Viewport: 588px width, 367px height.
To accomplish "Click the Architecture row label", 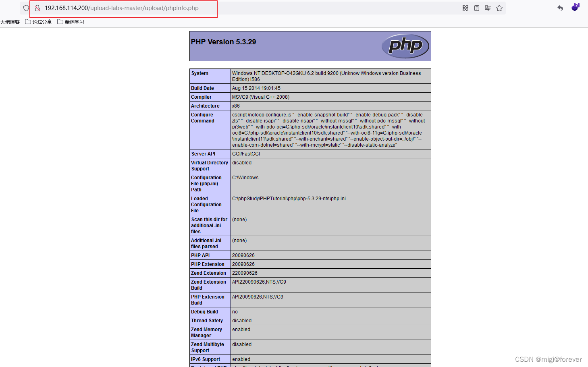I will pos(205,106).
